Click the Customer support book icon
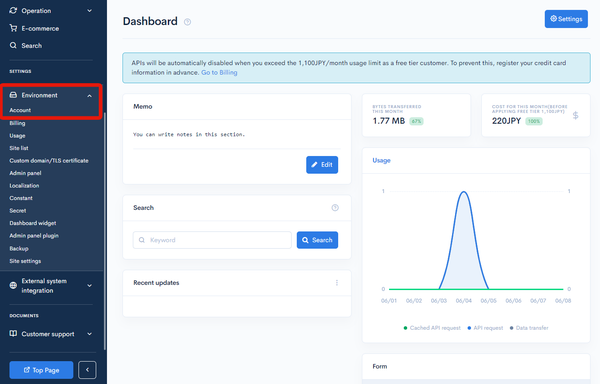Screen dimensions: 600x384 (x=13, y=334)
